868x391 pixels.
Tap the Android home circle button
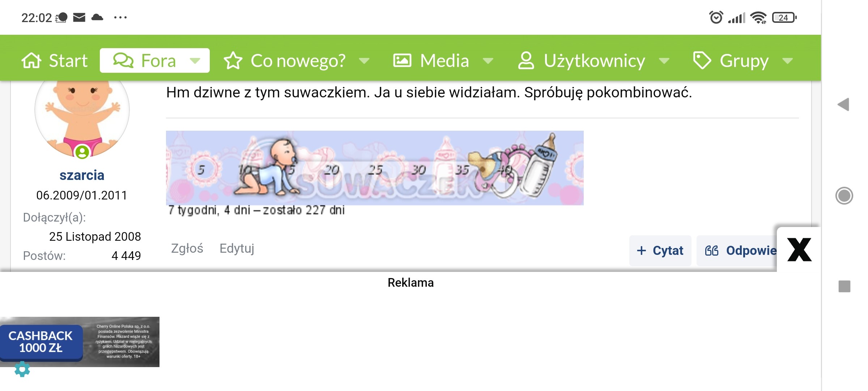[x=844, y=196]
